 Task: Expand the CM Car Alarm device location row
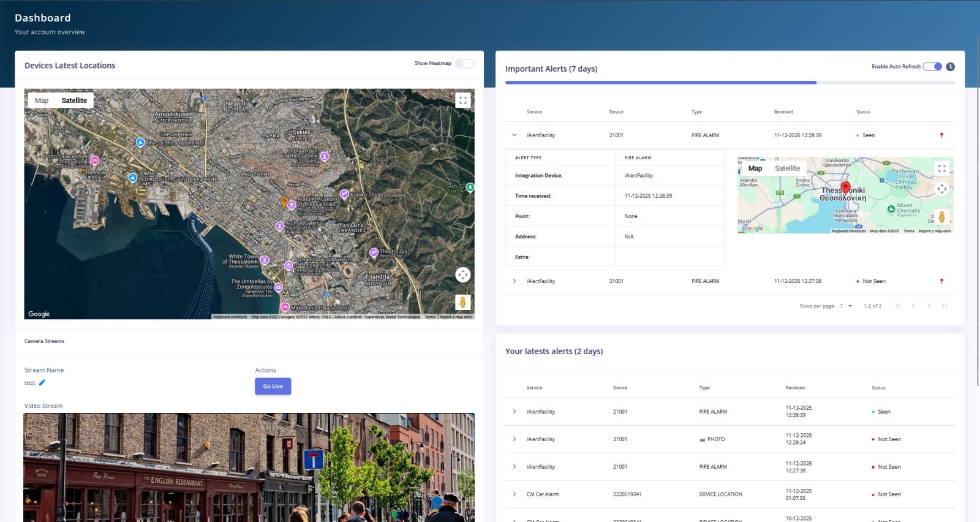(x=514, y=494)
